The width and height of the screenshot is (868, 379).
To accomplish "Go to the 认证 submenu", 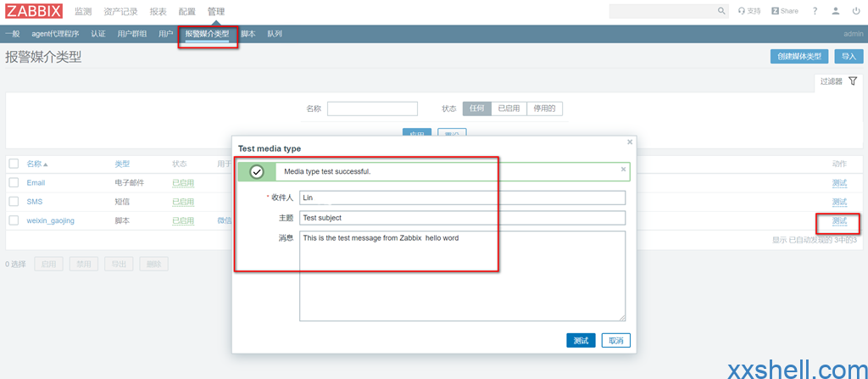I will point(98,34).
